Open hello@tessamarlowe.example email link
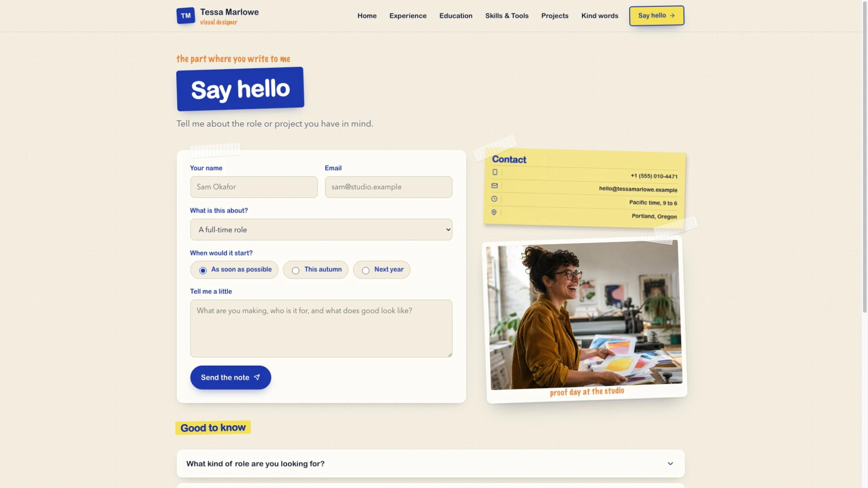Viewport: 868px width, 488px height. click(x=638, y=189)
